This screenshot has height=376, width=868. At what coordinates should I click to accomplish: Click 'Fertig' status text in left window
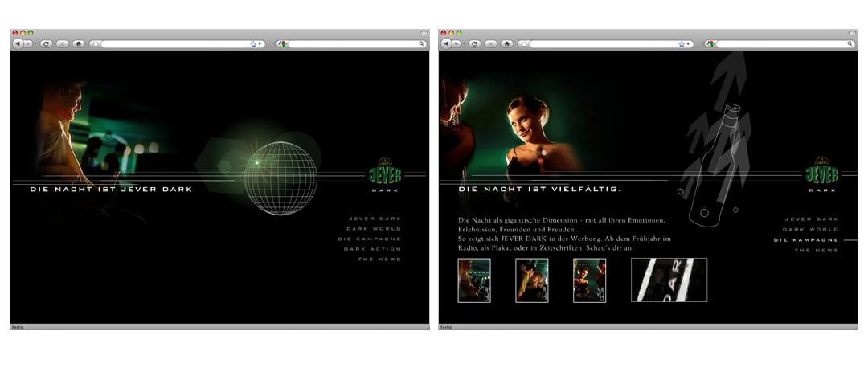click(18, 327)
